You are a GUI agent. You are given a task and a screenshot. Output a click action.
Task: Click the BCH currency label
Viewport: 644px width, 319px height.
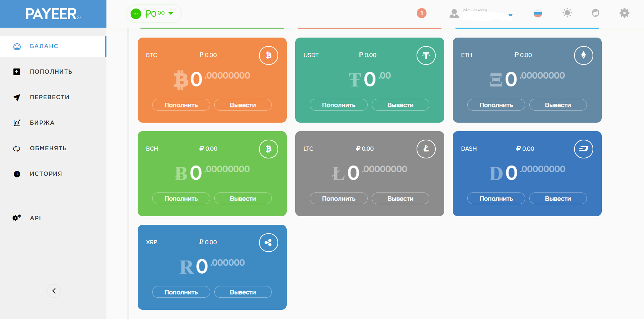[x=152, y=149]
